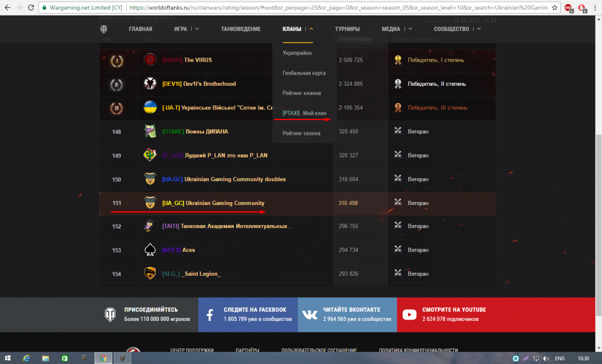Expand the ИГРА menu chevron

(x=197, y=29)
